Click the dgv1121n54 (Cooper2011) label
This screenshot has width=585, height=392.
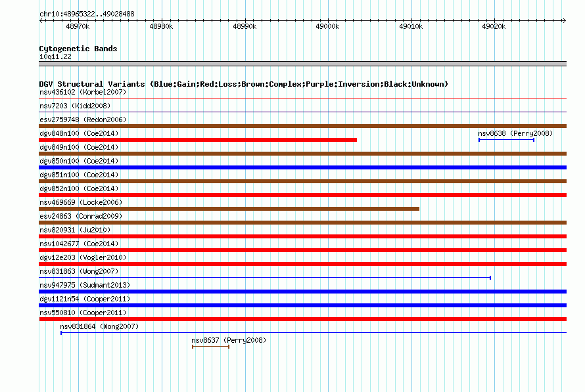point(85,299)
